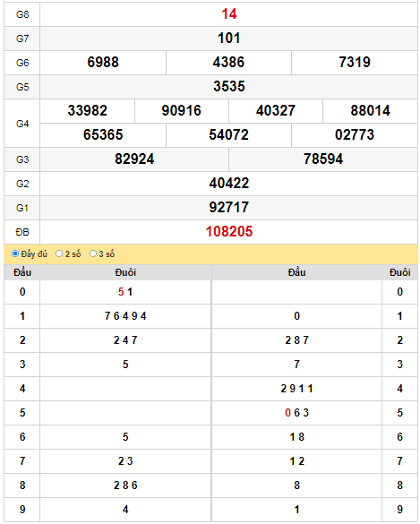Click the right-side "Đuôi" column header
The width and height of the screenshot is (420, 524).
(399, 272)
